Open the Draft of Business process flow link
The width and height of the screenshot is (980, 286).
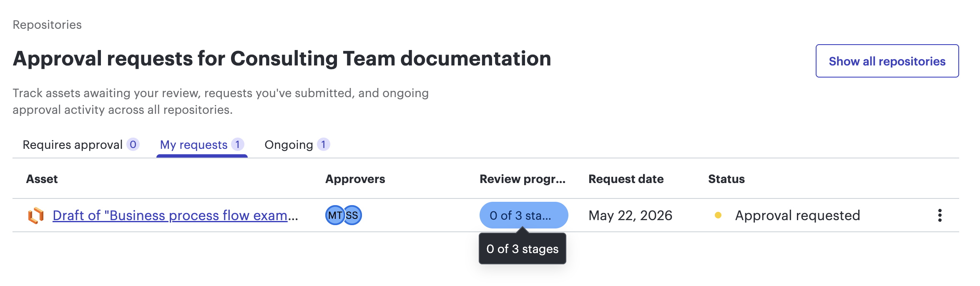pyautogui.click(x=175, y=216)
